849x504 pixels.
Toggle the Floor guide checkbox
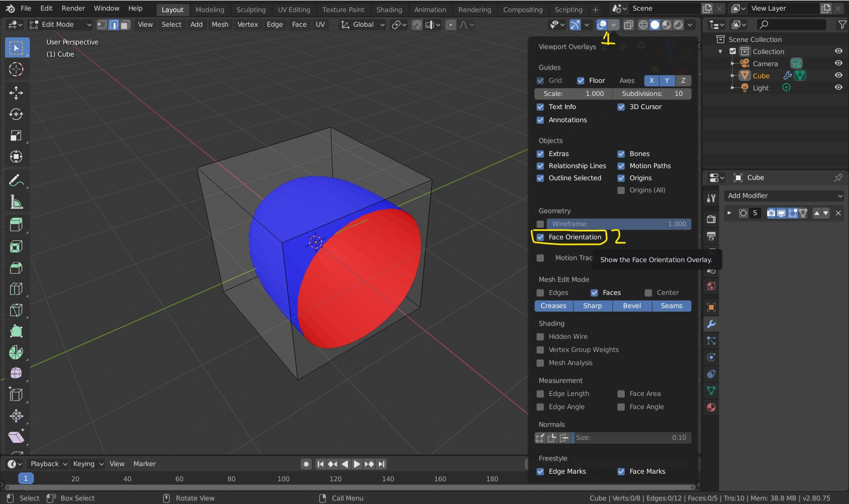pos(581,81)
